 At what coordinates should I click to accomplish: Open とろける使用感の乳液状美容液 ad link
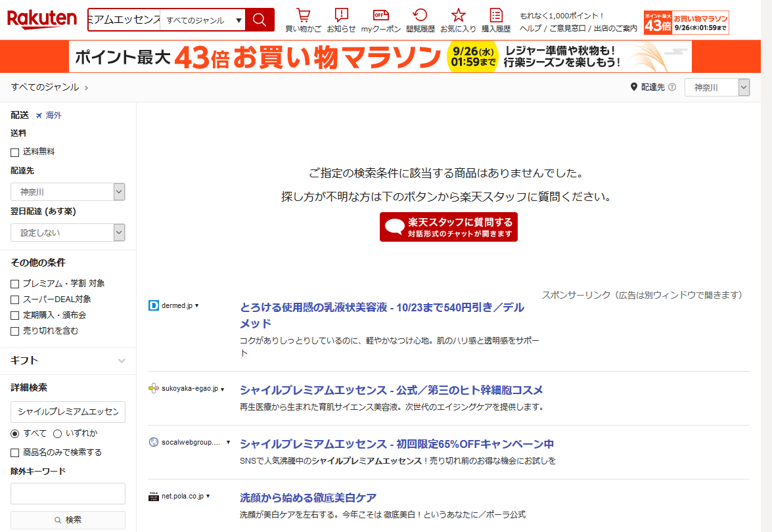pos(382,315)
